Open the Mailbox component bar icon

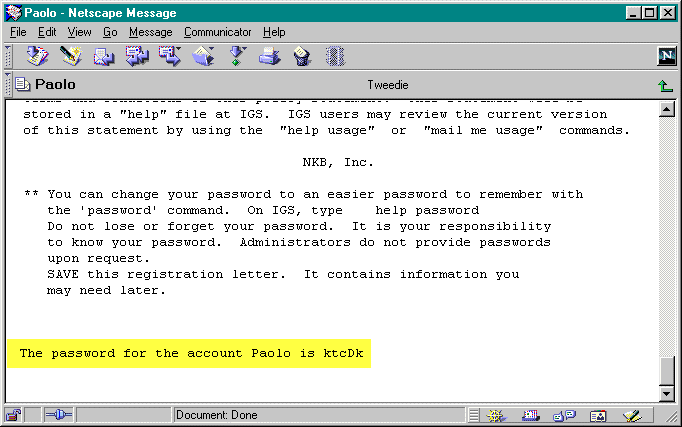coord(530,416)
